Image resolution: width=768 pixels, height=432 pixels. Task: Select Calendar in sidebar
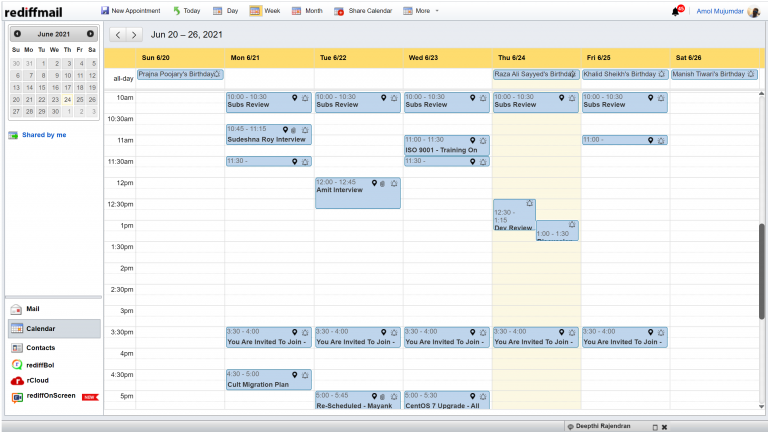[x=54, y=329]
